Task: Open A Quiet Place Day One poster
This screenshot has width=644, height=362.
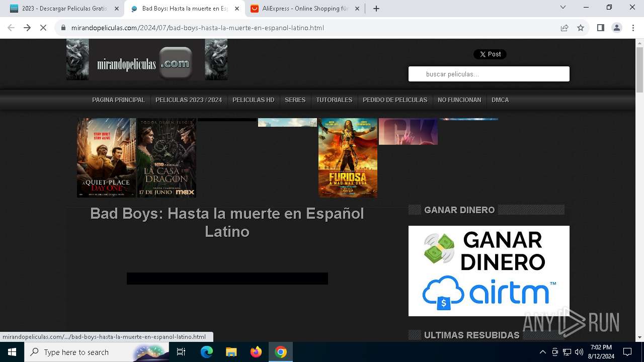Action: tap(106, 158)
